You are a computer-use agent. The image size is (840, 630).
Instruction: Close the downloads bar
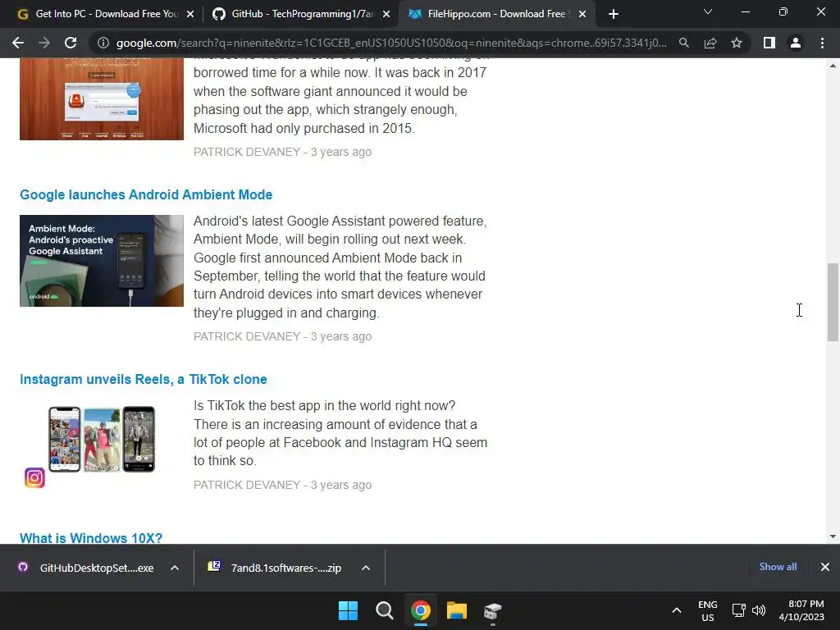[825, 567]
